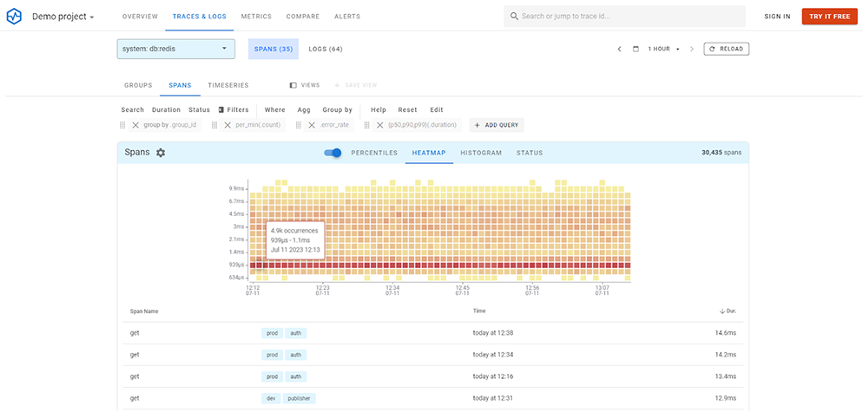
Task: Remove the per_min(.count) query chip
Action: [x=227, y=125]
